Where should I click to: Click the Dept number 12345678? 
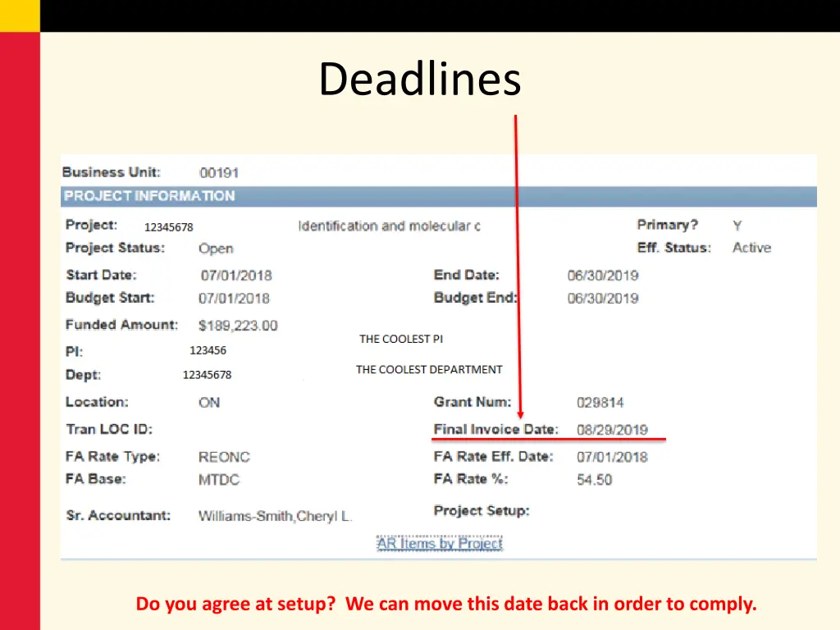pos(208,375)
